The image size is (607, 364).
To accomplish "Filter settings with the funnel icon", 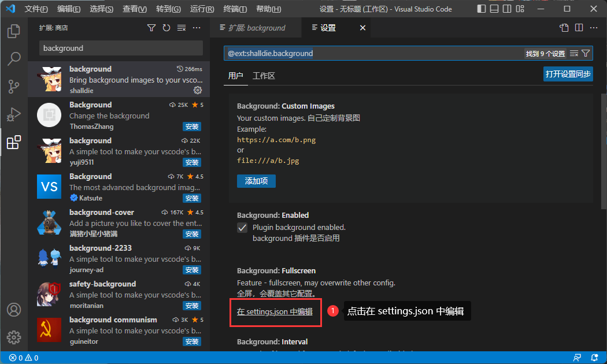I will (x=586, y=53).
